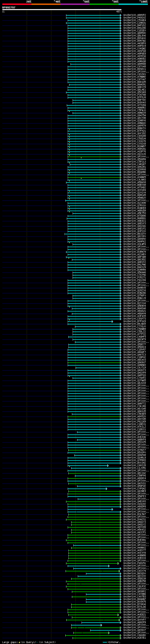Select the UniRef100_B4LPN6 label

(135, 265)
